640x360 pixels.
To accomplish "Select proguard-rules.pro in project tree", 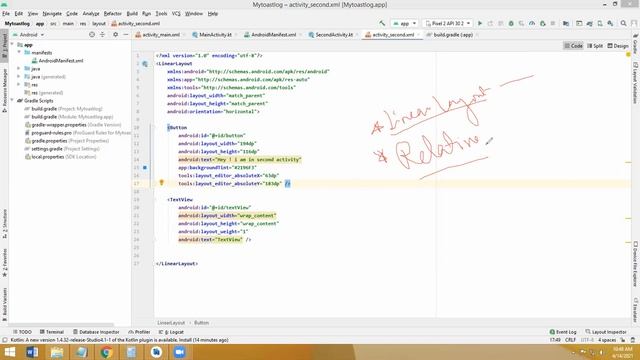I will click(51, 133).
